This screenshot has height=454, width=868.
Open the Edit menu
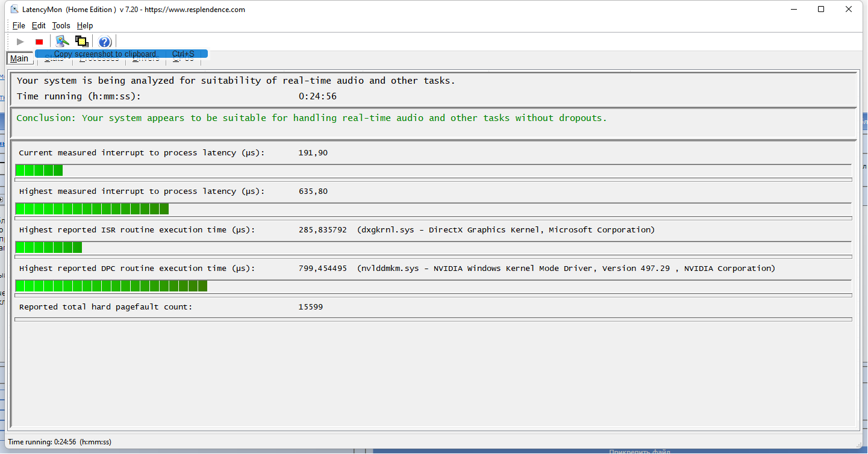click(x=39, y=25)
